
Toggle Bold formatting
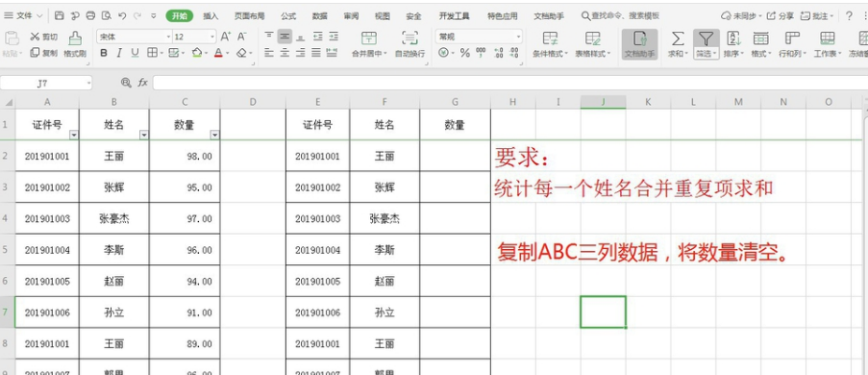pos(104,53)
